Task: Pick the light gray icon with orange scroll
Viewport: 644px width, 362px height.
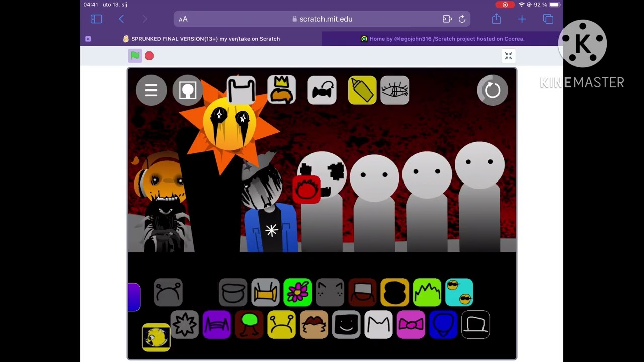Action: coord(265,292)
